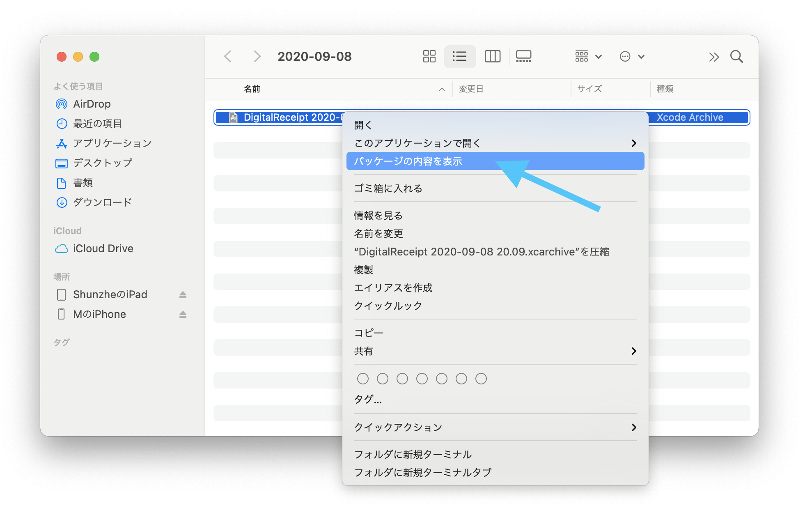Pick the seventh tag color circle
The height and width of the screenshot is (515, 812).
[481, 379]
